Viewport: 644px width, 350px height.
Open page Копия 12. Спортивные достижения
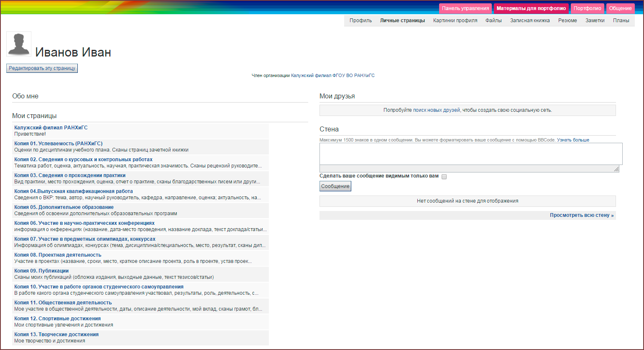(x=57, y=319)
